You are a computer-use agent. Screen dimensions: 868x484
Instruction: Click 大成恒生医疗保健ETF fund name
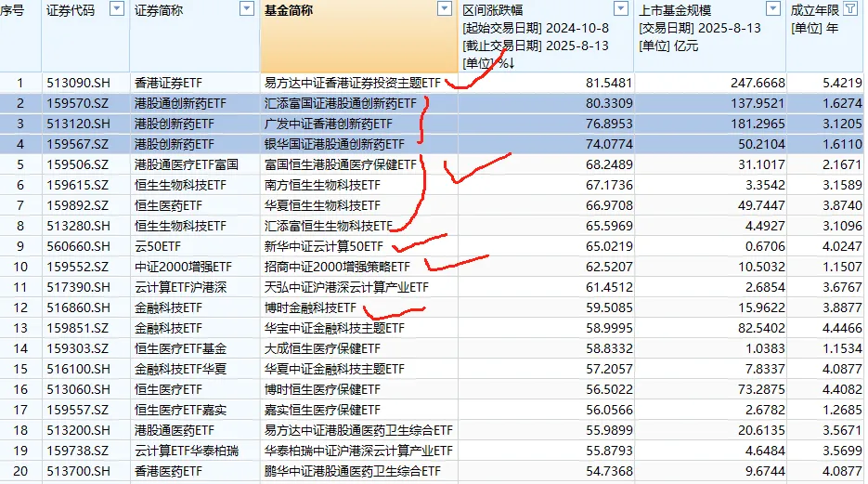click(322, 349)
